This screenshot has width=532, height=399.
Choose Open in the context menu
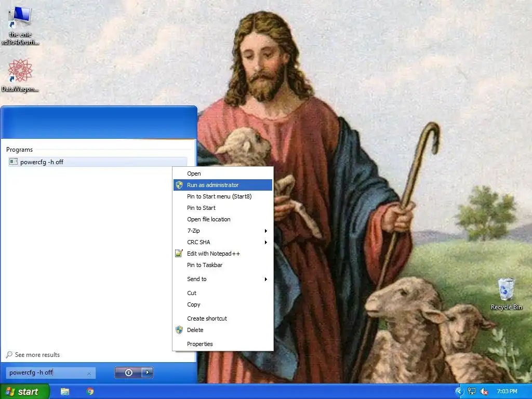click(x=223, y=174)
